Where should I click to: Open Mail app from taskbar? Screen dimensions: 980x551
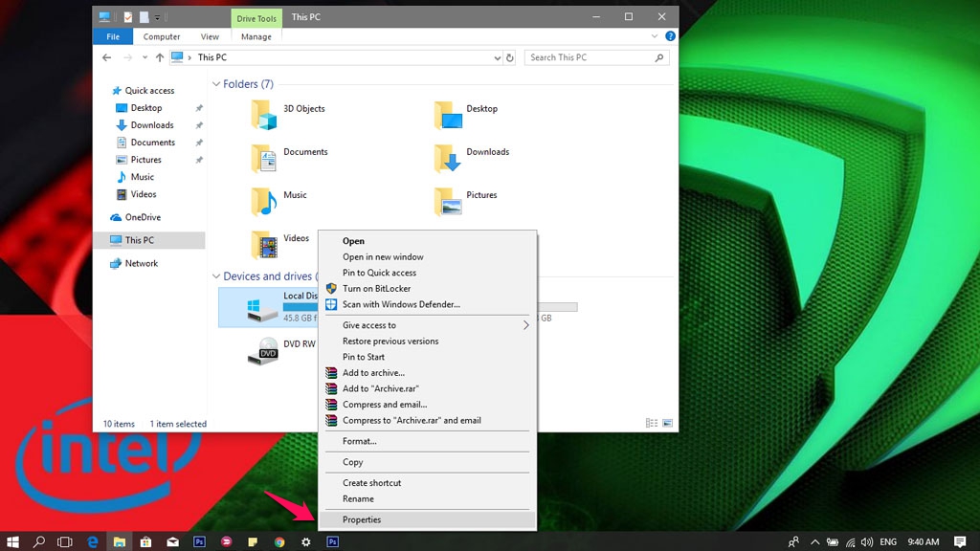172,541
